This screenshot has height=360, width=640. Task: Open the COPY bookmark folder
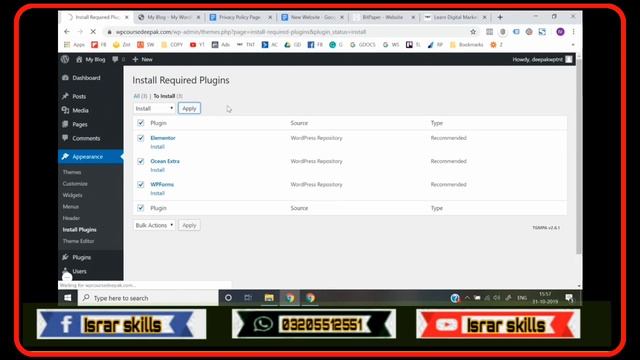(x=172, y=44)
